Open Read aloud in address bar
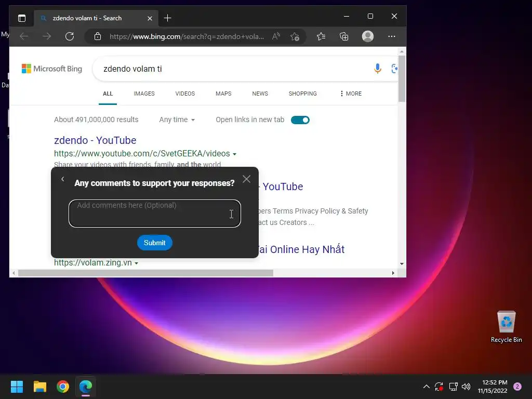 point(276,36)
